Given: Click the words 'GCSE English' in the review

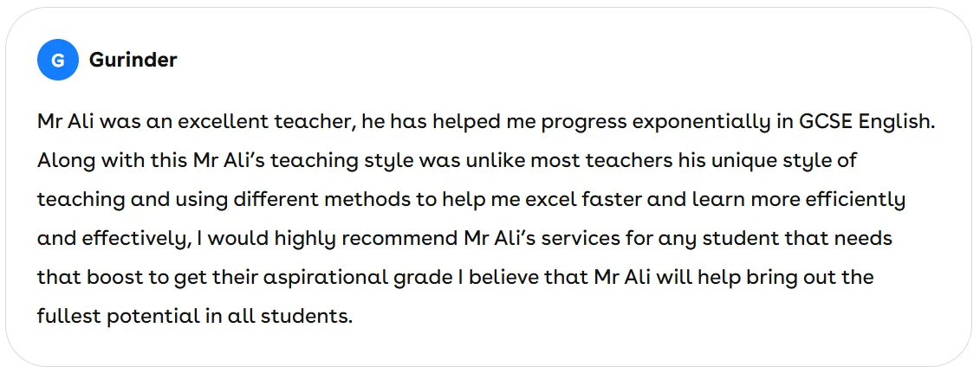Looking at the screenshot, I should 866,122.
